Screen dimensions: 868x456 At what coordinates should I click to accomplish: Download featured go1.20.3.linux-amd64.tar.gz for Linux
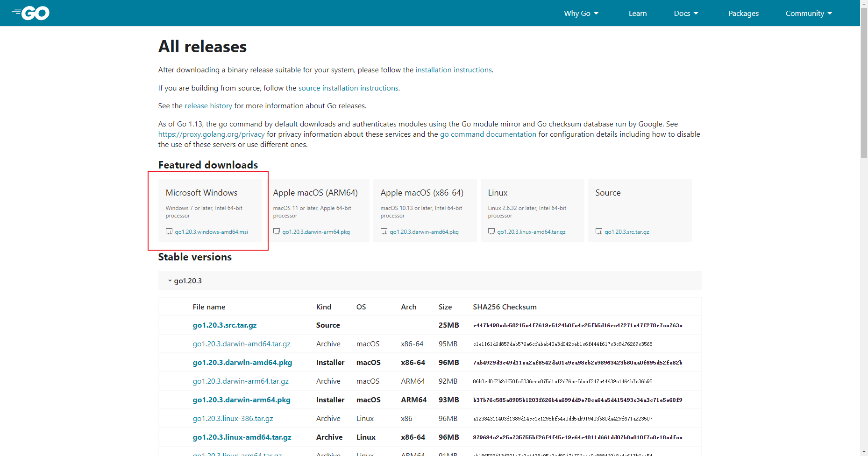[x=531, y=232]
